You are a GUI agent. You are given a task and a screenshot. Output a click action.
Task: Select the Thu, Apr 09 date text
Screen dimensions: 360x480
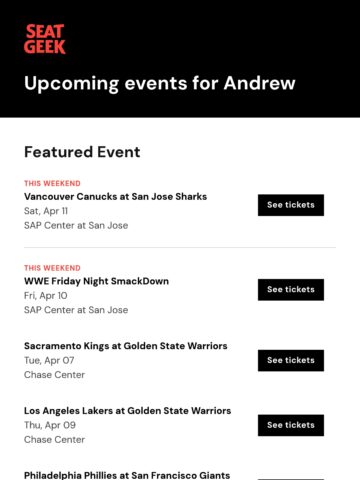[50, 425]
